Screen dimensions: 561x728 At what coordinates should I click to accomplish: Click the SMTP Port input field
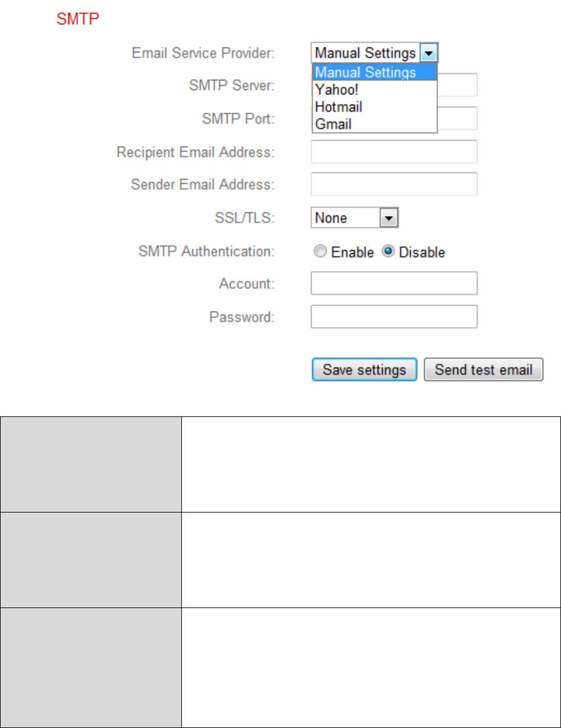point(457,119)
